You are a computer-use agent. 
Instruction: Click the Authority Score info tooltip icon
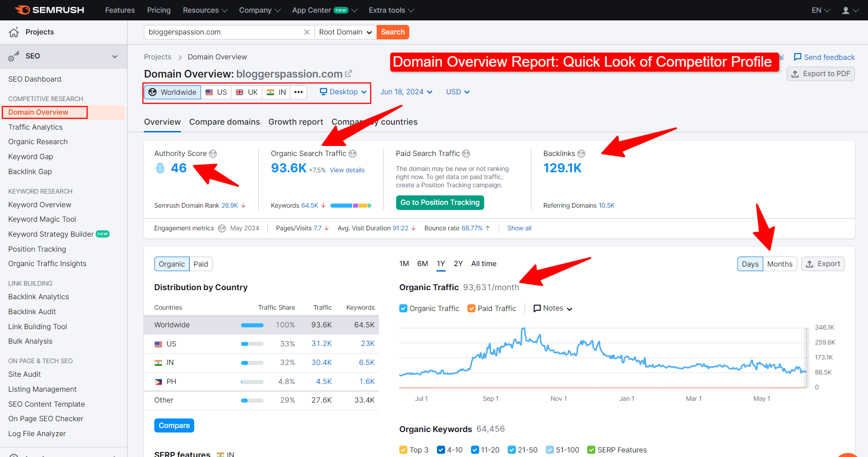click(x=213, y=153)
